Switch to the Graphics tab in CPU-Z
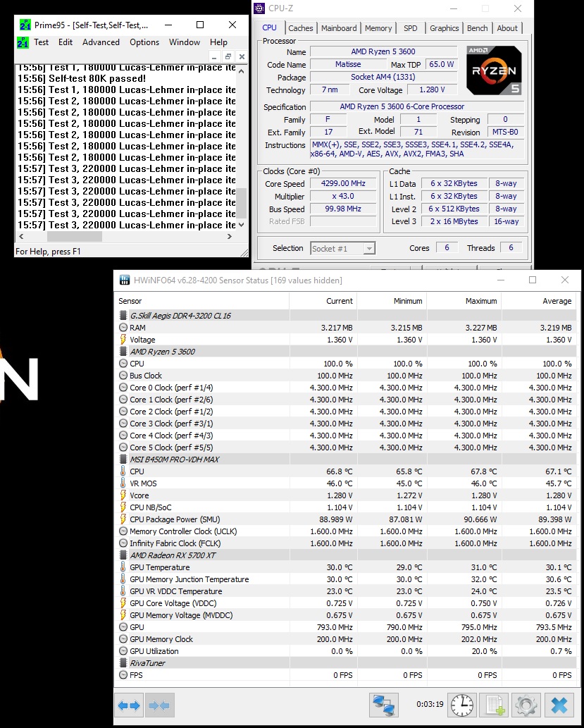584x728 pixels. (444, 28)
